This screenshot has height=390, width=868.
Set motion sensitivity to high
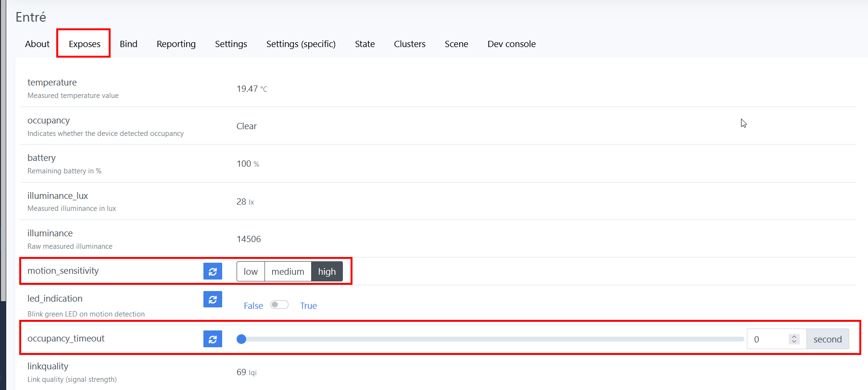pyautogui.click(x=327, y=271)
